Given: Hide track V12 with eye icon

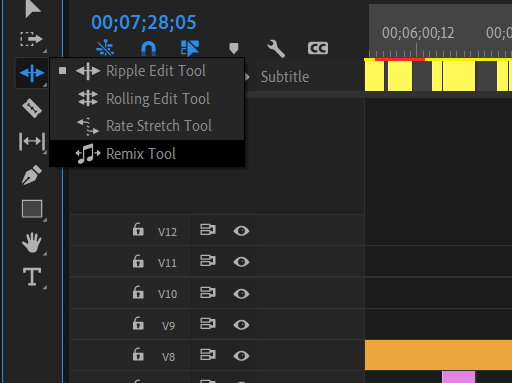Looking at the screenshot, I should [241, 231].
